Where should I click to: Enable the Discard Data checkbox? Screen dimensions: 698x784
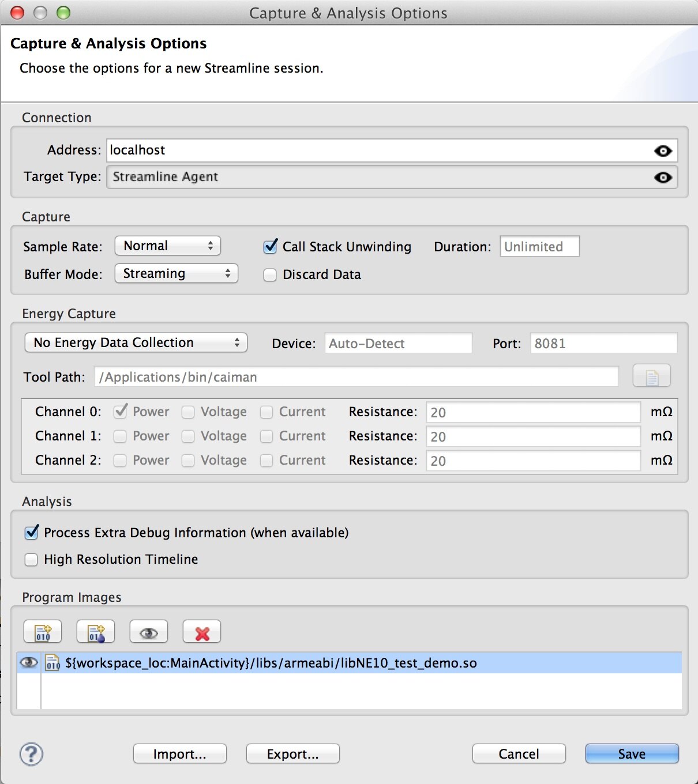tap(270, 275)
